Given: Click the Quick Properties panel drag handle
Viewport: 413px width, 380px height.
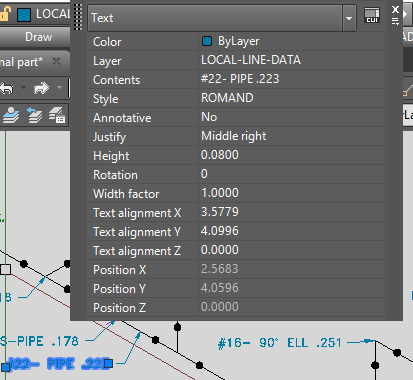Looking at the screenshot, I should click(x=78, y=17).
